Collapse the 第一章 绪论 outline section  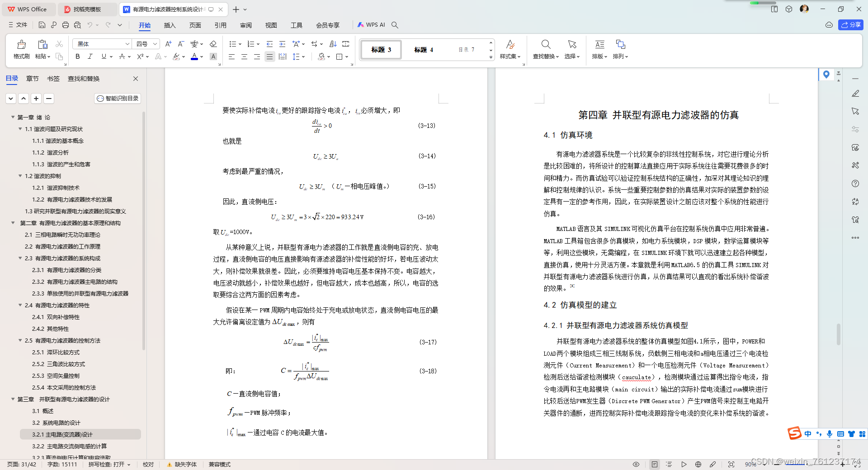tap(12, 117)
